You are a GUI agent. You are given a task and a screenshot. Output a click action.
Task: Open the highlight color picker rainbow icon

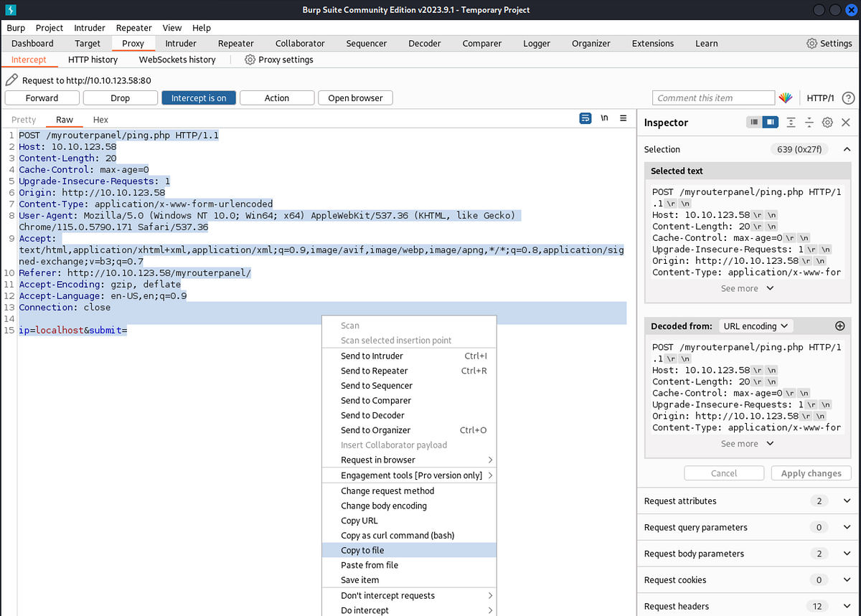pos(786,98)
